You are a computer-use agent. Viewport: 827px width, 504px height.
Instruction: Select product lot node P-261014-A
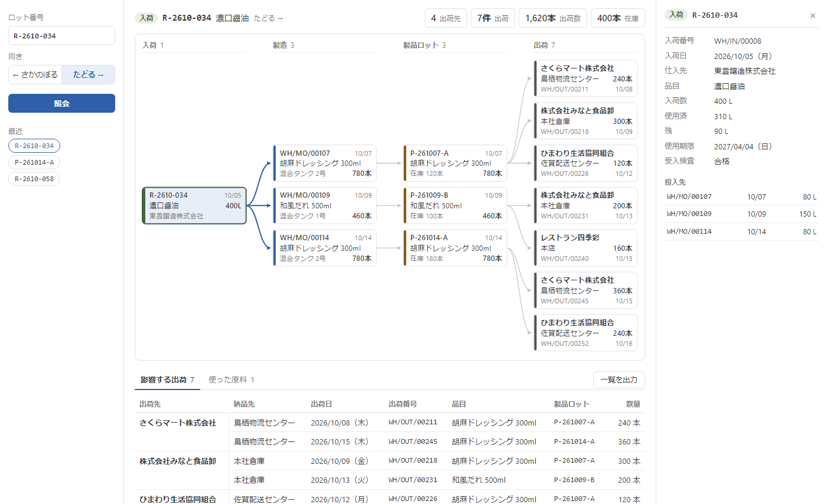point(455,248)
